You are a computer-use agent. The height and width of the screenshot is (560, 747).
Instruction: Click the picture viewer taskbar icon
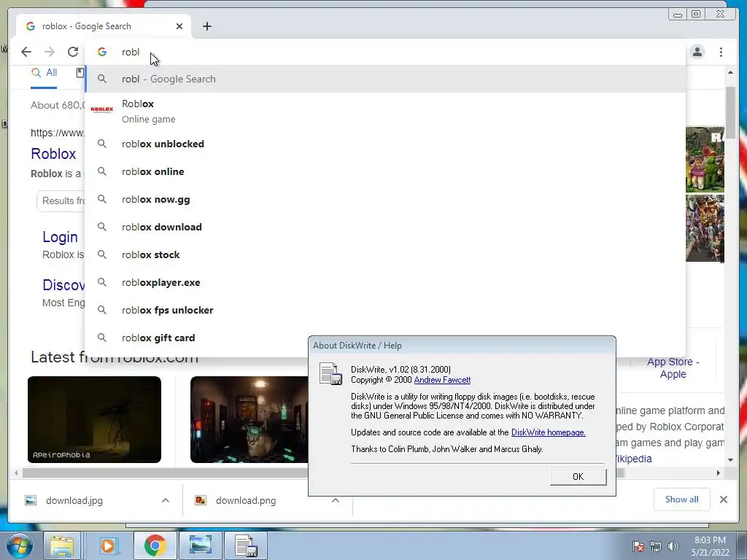pos(201,545)
